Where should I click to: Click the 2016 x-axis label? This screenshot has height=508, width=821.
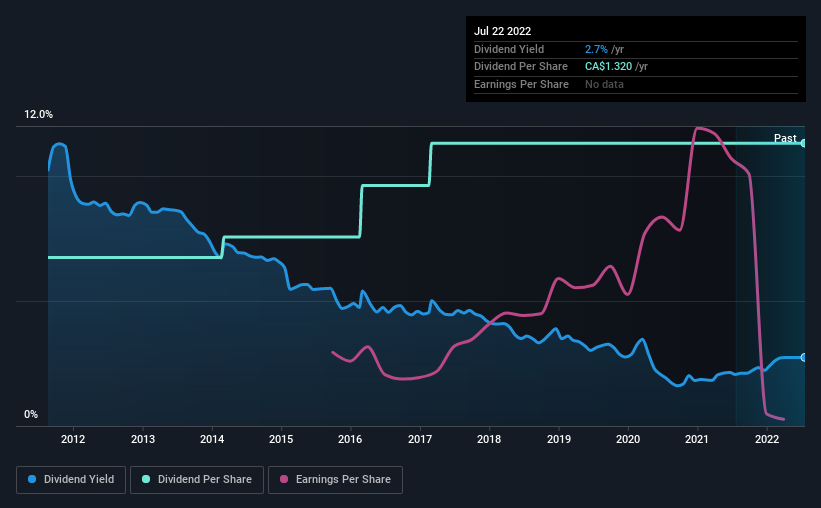(x=350, y=439)
